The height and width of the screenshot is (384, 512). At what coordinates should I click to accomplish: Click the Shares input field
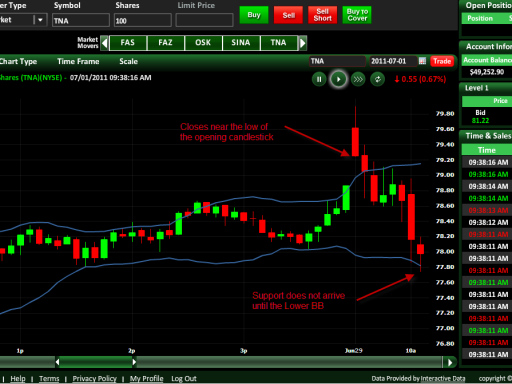coord(143,20)
